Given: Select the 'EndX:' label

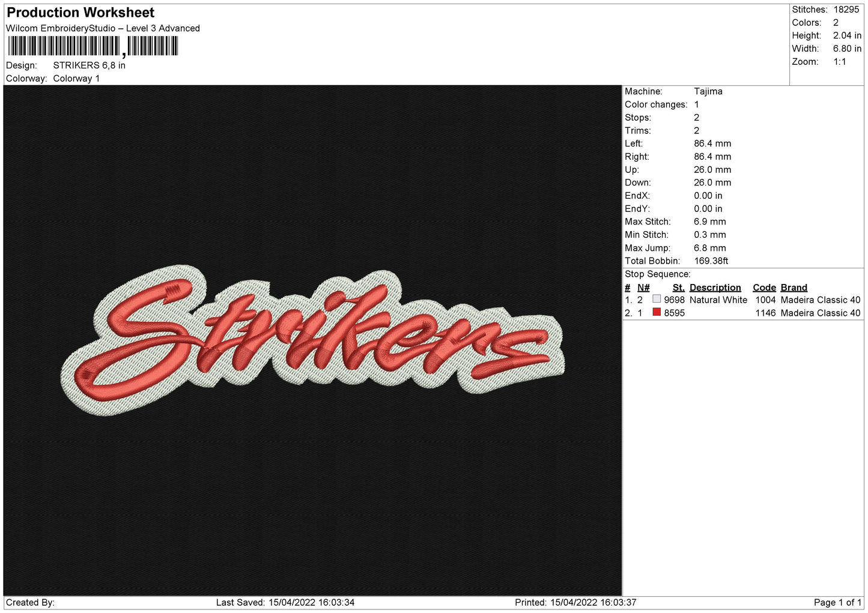Looking at the screenshot, I should click(x=637, y=196).
